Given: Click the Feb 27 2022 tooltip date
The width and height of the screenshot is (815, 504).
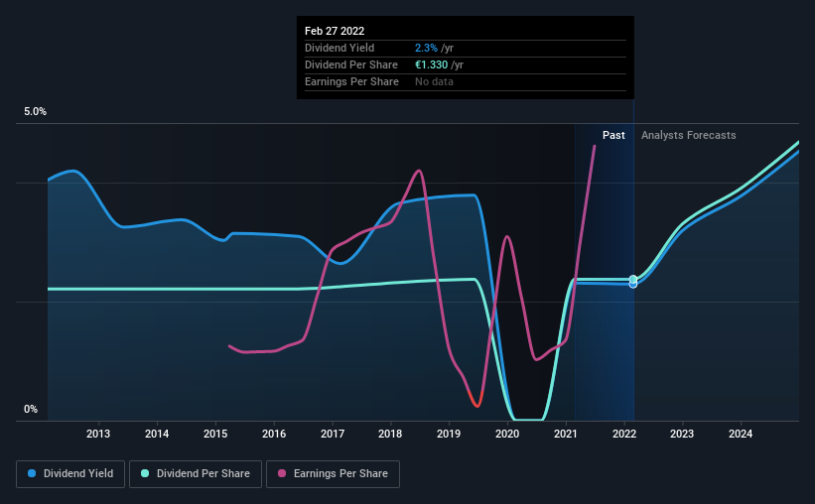Looking at the screenshot, I should click(x=335, y=31).
